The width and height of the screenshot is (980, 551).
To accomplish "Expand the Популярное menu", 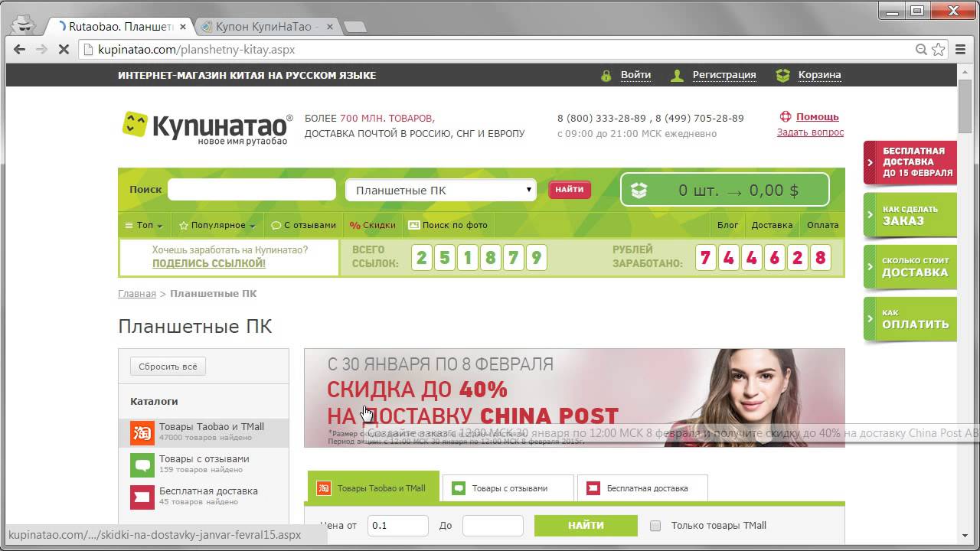I will [x=217, y=225].
